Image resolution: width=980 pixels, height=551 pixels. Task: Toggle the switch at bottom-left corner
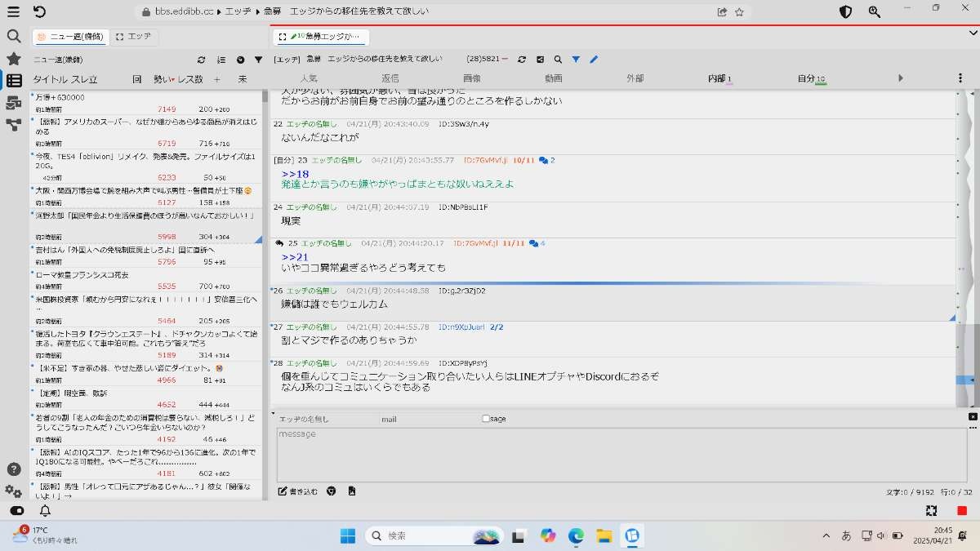[x=16, y=510]
